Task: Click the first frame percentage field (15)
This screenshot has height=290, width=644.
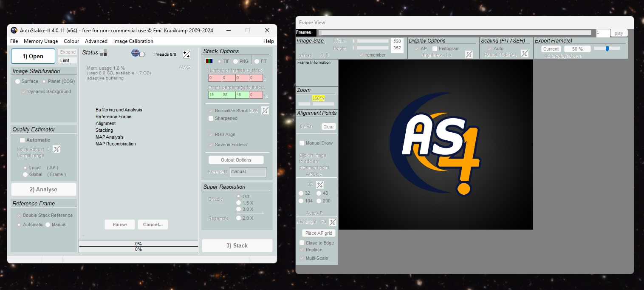Action: pos(215,95)
